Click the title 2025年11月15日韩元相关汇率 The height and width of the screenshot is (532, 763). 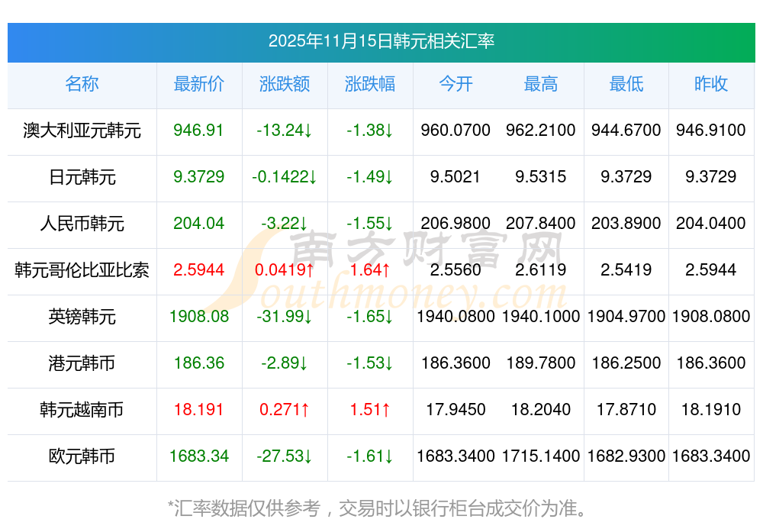pos(381,41)
